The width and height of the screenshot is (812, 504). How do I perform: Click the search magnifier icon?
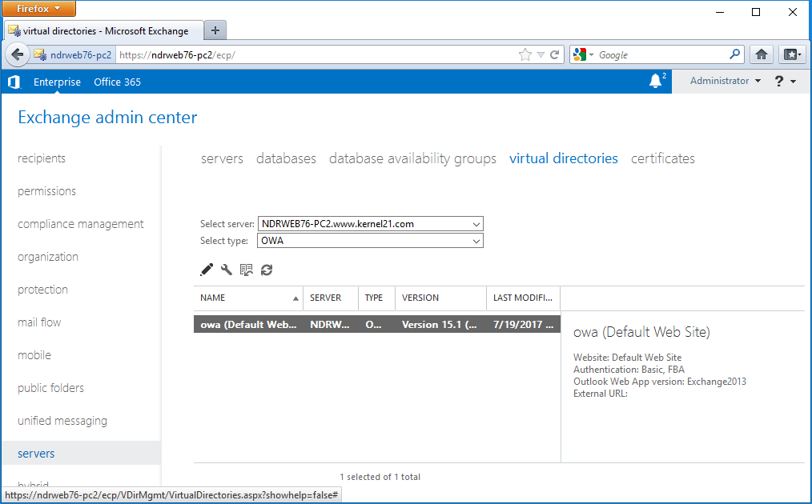pos(735,54)
